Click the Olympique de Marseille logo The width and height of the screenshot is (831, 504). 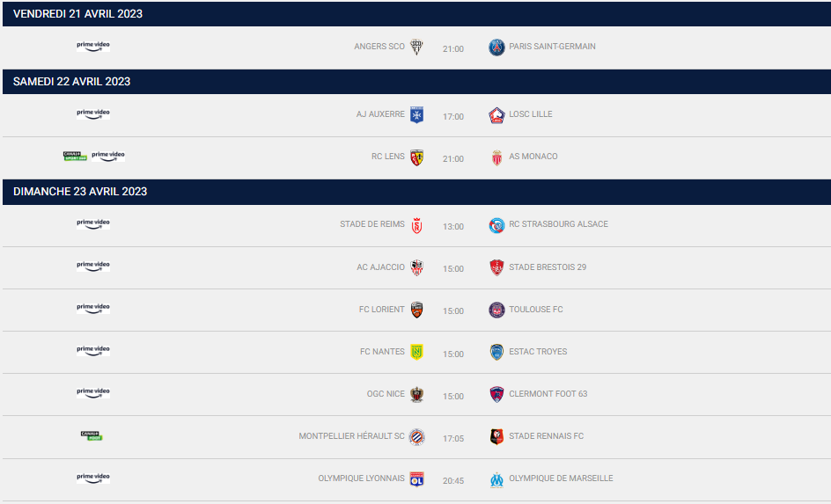[497, 479]
